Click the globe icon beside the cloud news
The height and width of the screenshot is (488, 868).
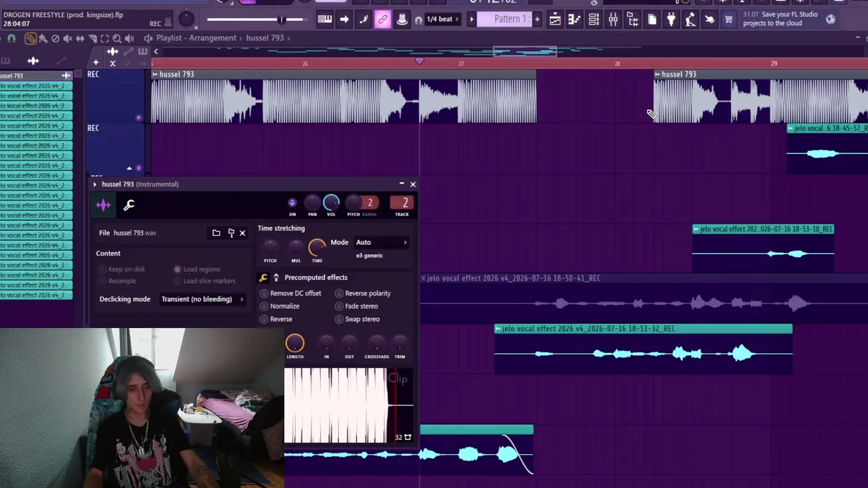[831, 19]
